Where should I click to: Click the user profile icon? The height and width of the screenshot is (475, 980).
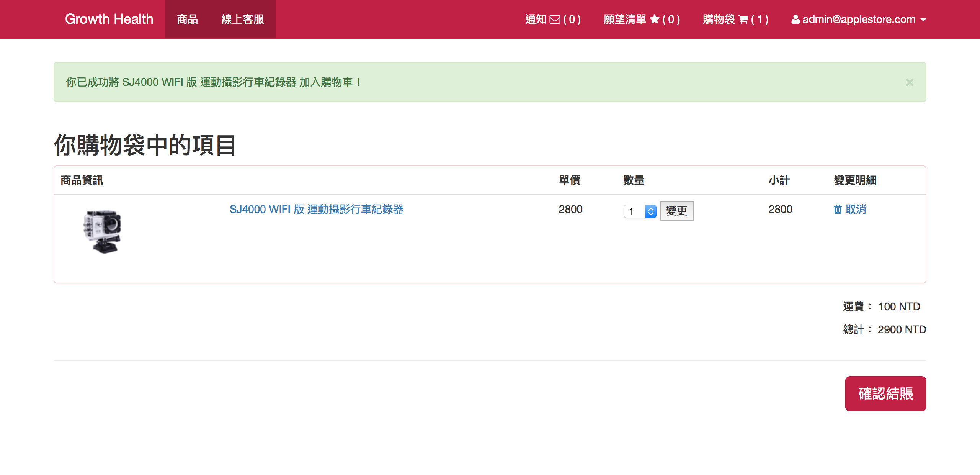tap(795, 19)
